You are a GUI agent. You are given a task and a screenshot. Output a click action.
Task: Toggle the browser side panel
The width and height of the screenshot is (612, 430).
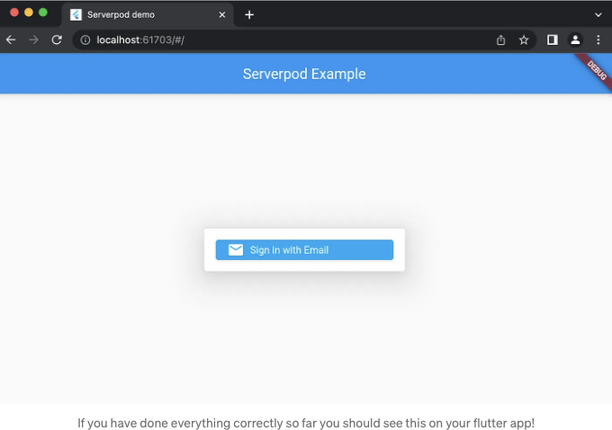coord(552,40)
